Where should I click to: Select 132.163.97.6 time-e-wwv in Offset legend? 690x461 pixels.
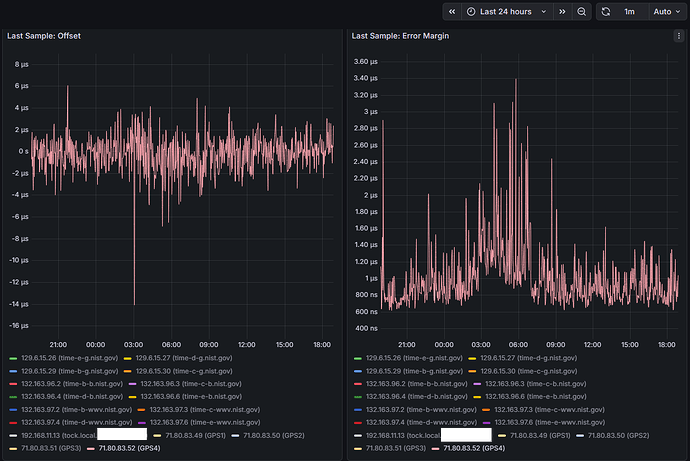coord(205,422)
